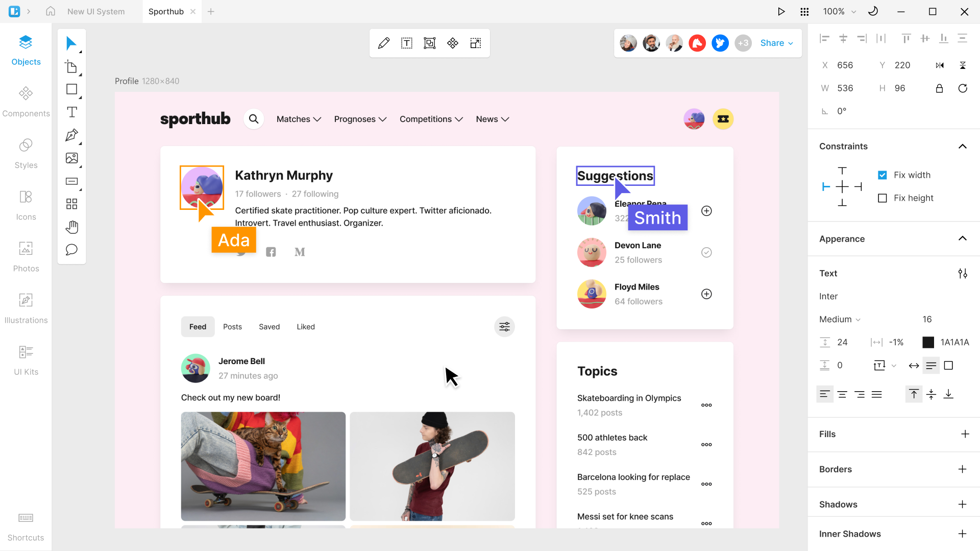Open the Illustrations library
980x551 pixels.
(26, 309)
